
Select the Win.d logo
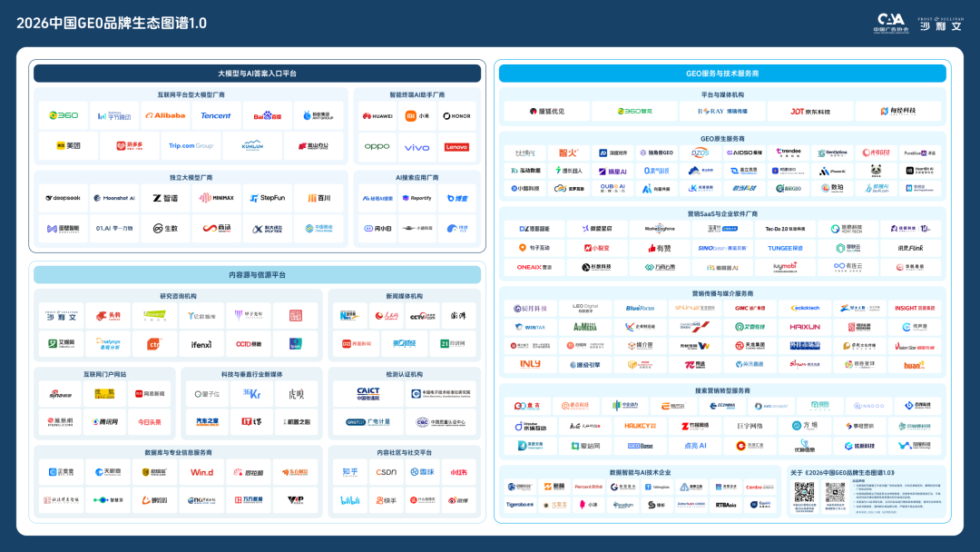coord(201,472)
